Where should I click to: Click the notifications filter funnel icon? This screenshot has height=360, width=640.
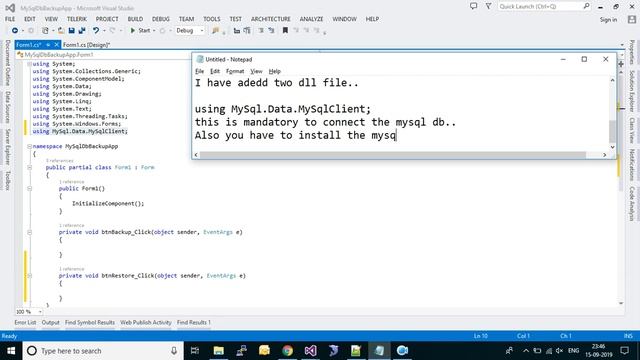tap(488, 6)
